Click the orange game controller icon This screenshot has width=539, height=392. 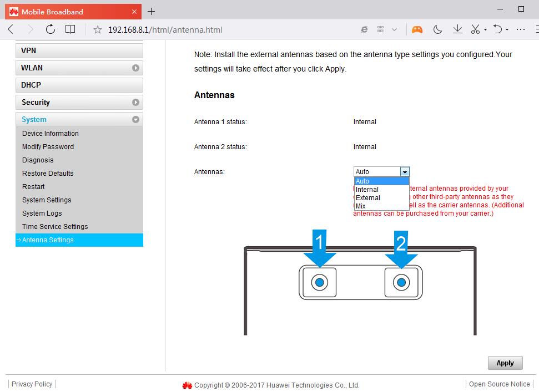[x=417, y=29]
